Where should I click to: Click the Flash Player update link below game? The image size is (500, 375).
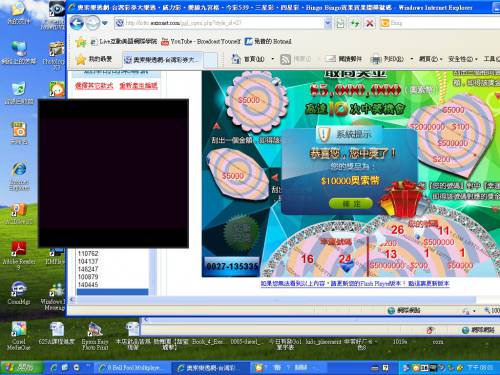click(355, 284)
